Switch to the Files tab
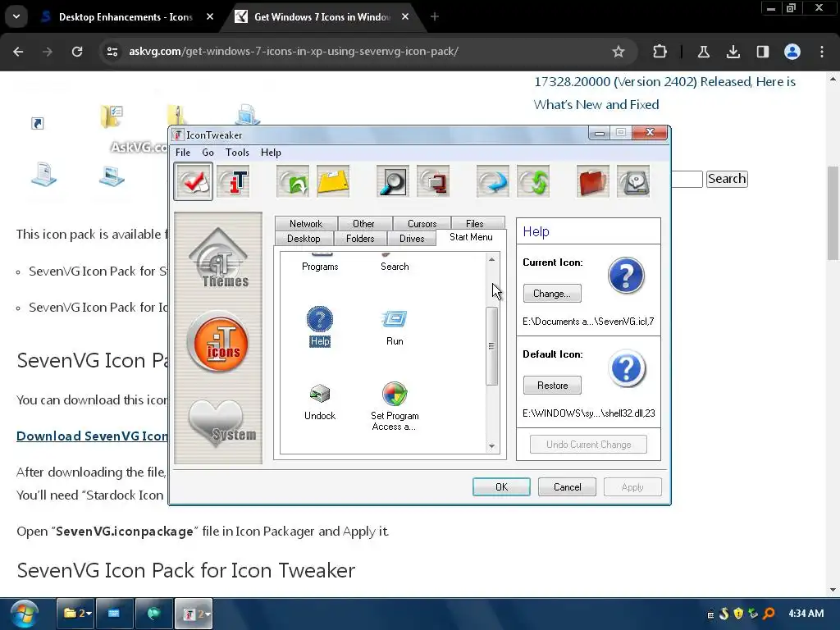Viewport: 840px width, 630px height. point(475,223)
